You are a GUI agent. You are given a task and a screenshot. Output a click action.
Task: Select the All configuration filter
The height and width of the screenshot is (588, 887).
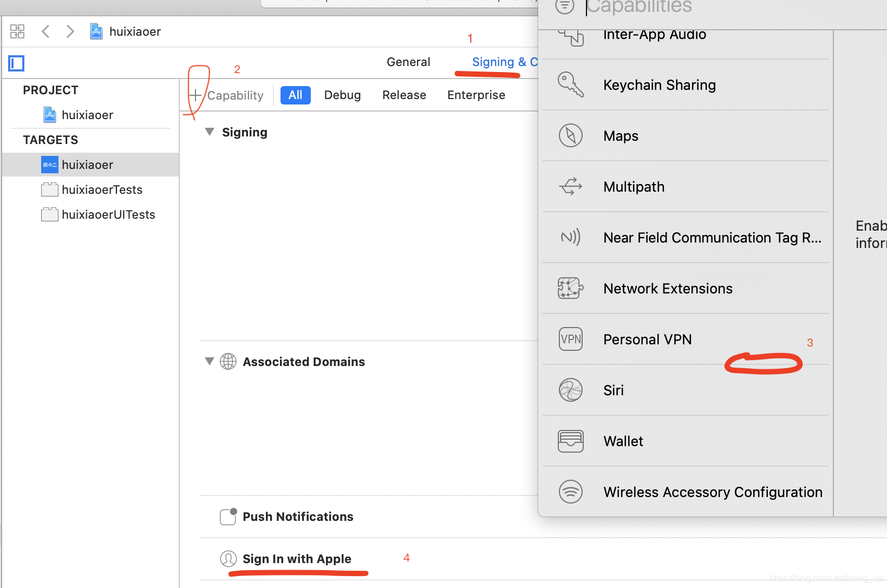tap(296, 95)
